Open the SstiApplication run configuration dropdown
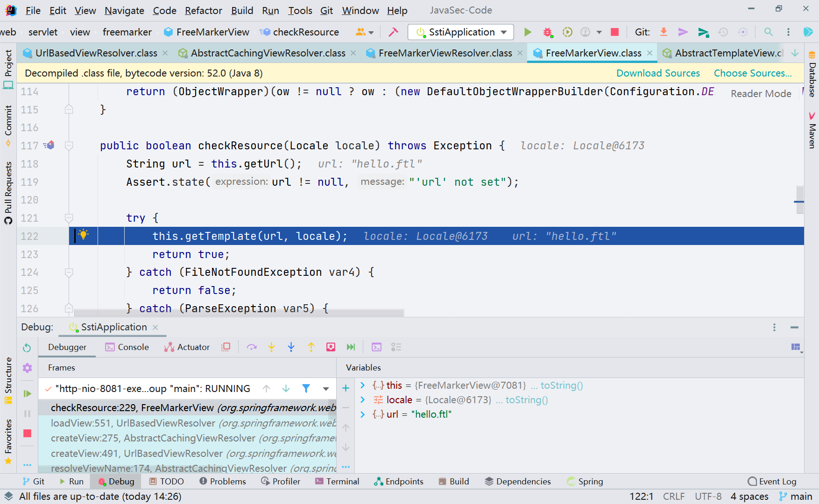This screenshot has height=504, width=819. (503, 32)
